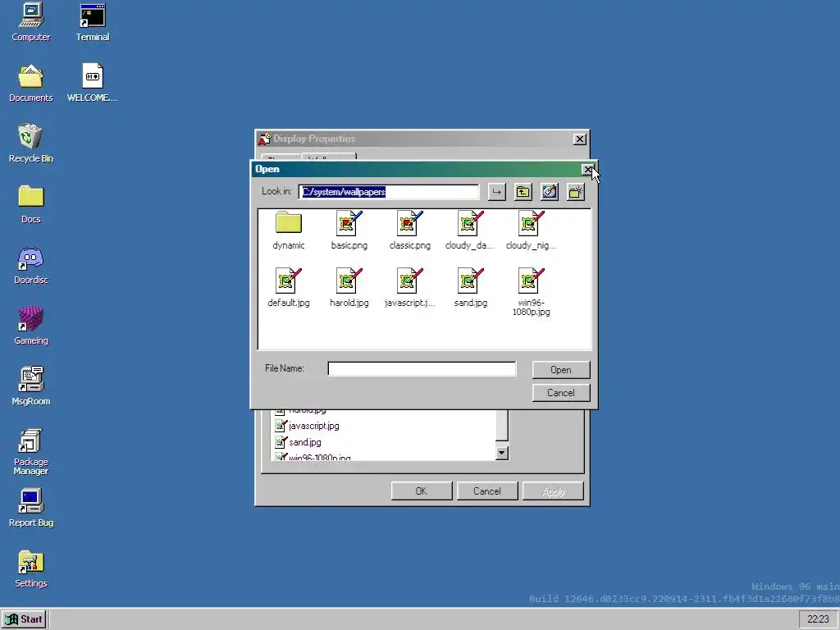840x630 pixels.
Task: Launch the Doordisc shortcut
Action: coord(31,265)
